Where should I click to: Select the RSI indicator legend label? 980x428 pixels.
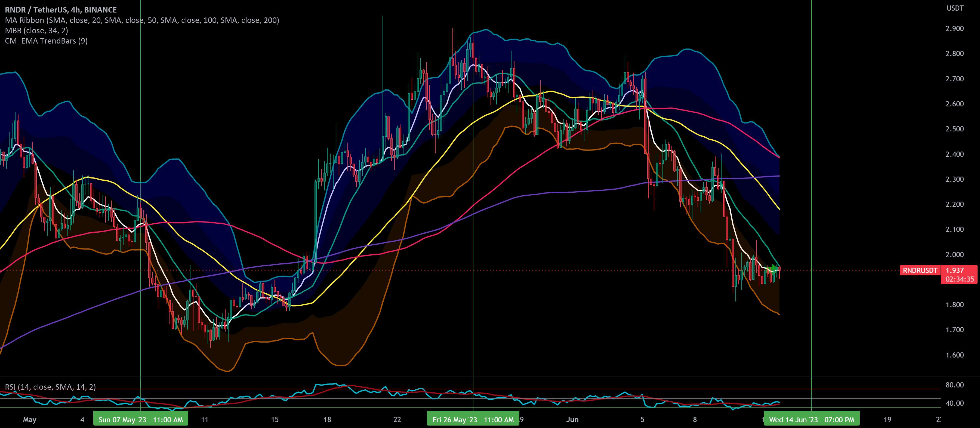click(50, 387)
